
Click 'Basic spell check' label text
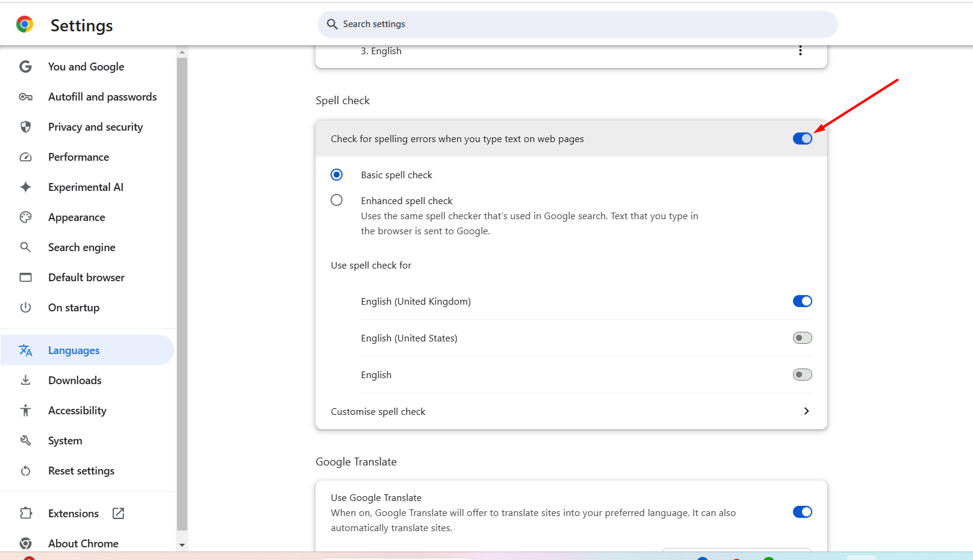click(397, 175)
